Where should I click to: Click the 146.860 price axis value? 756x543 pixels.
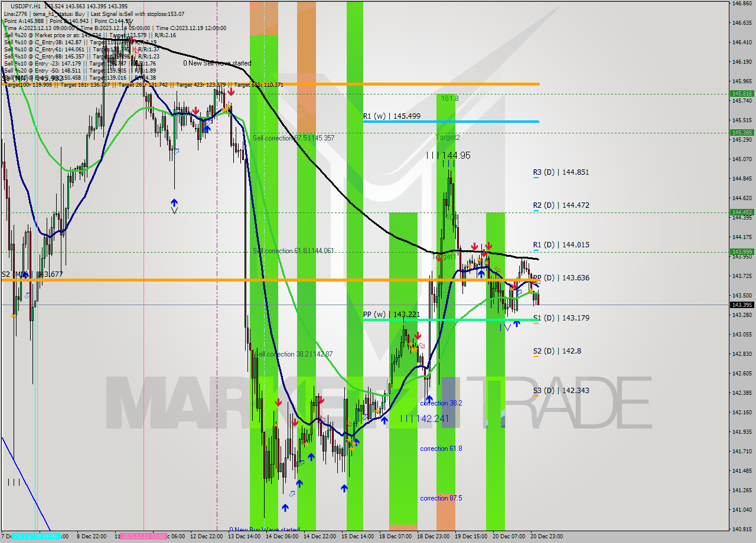[742, 4]
